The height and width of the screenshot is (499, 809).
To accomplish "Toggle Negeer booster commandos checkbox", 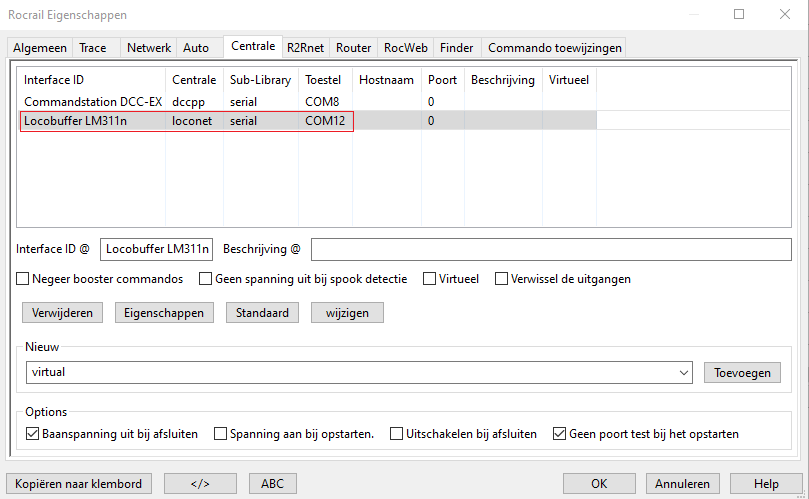I will click(25, 279).
